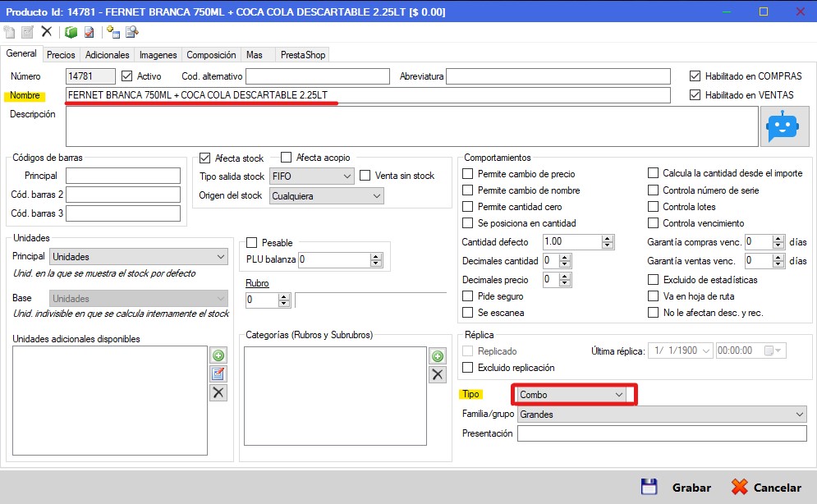Click the Cód. barras 2 field
Viewport: 817px width, 504px height.
point(123,195)
